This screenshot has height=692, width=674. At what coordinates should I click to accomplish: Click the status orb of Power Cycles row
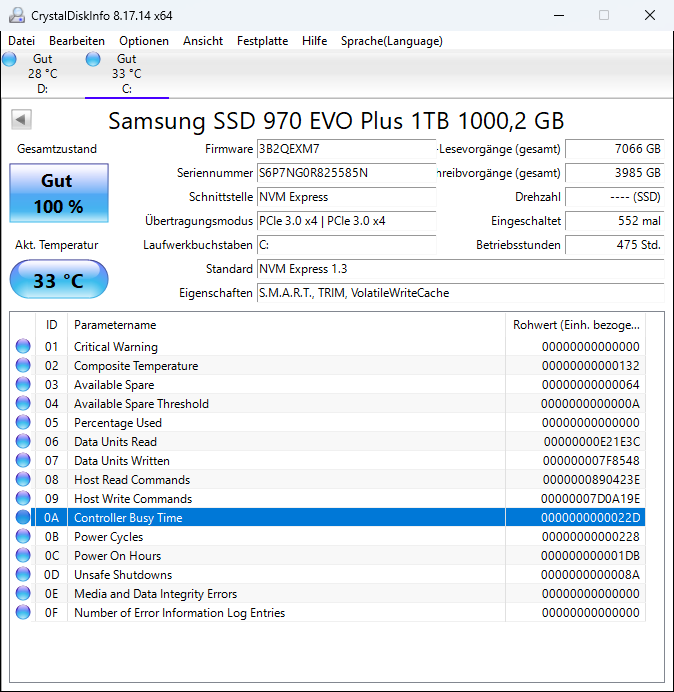click(23, 536)
